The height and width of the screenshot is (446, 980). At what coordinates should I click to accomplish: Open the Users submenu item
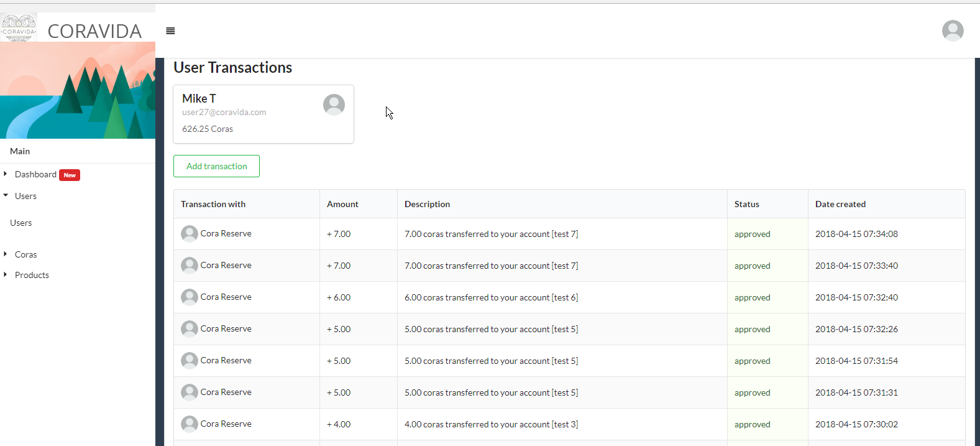[x=21, y=223]
